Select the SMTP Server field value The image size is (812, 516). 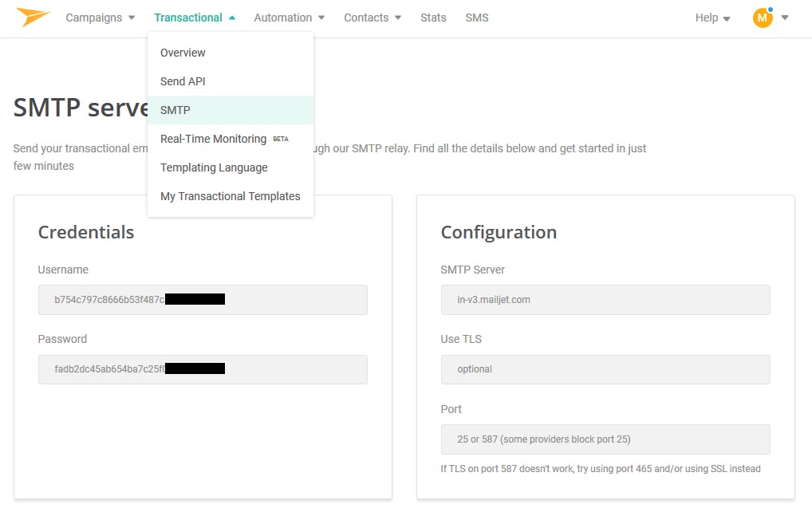[x=605, y=300]
